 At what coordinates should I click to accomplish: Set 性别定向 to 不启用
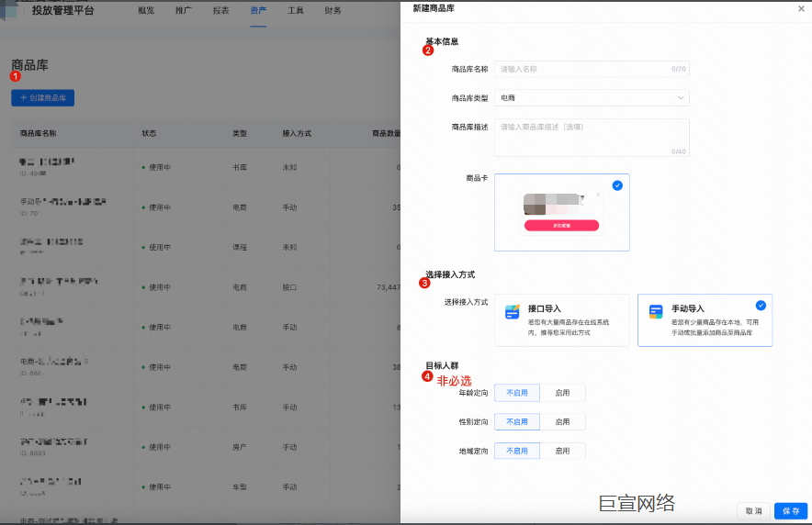(517, 422)
